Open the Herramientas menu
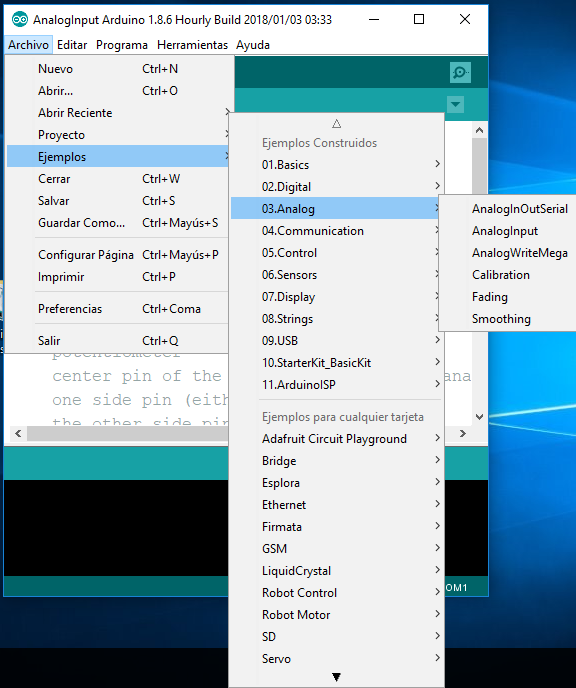 [192, 45]
